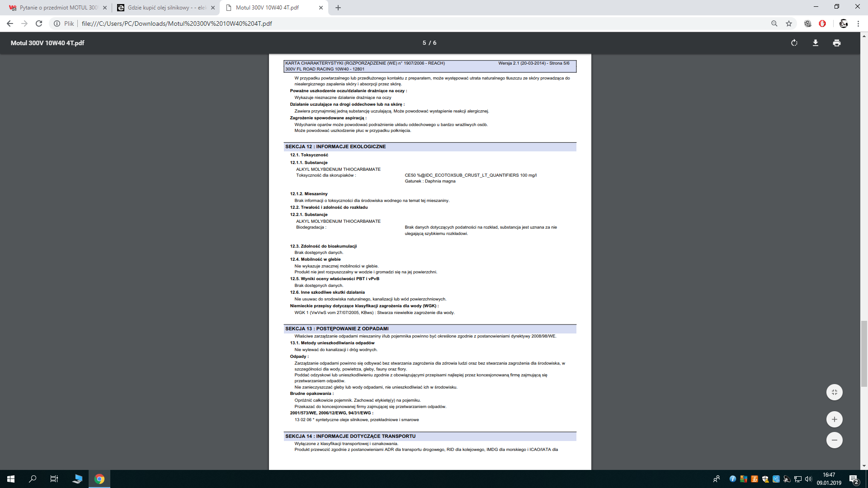Click the vertical scrollbar thumb
Viewport: 868px width, 488px height.
click(x=864, y=353)
